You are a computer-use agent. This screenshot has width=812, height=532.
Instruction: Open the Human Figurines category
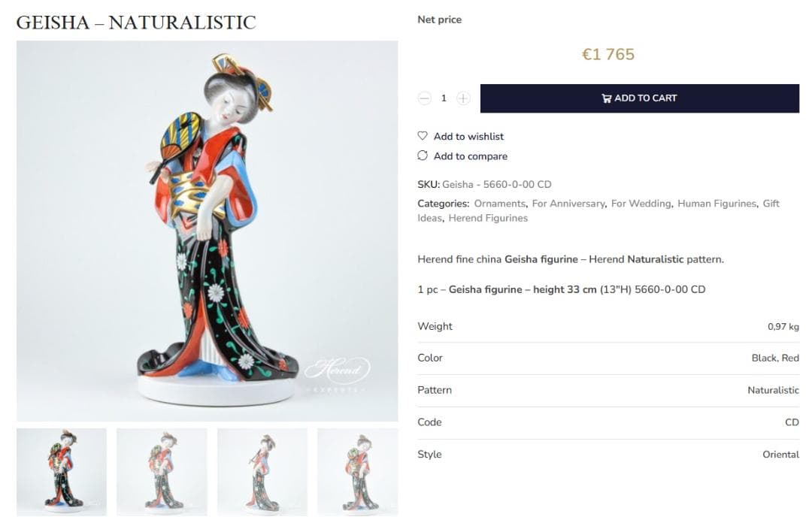coord(717,204)
